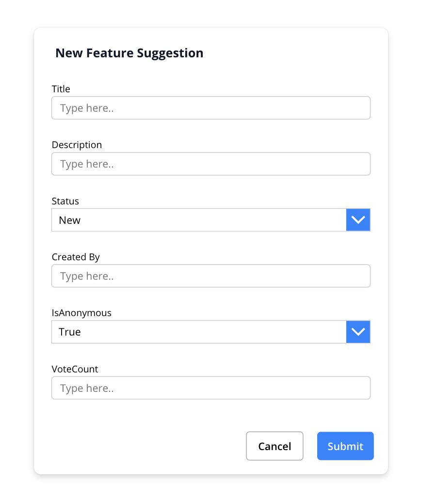Focus the Title input field

210,108
